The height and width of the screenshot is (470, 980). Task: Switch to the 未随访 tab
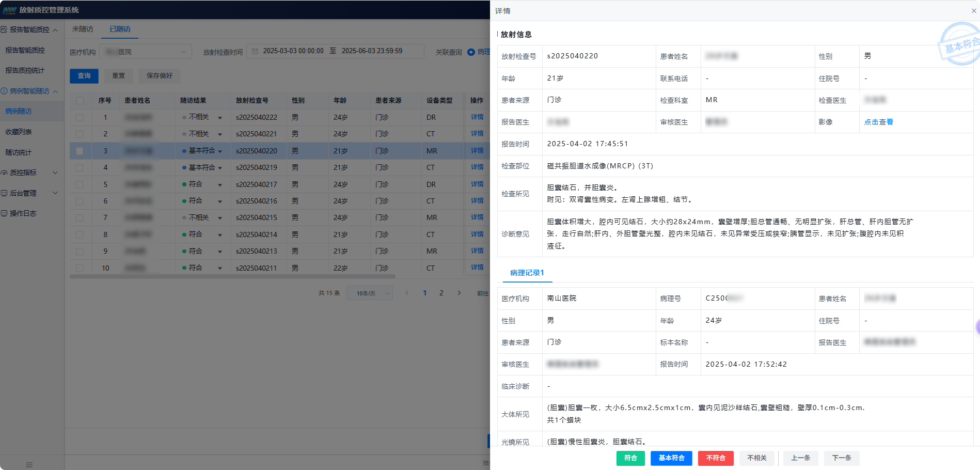coord(83,29)
